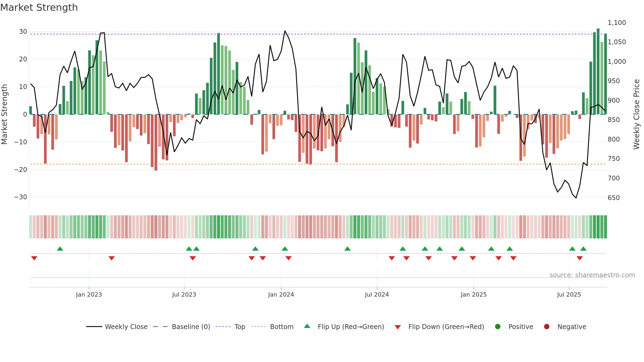
Task: Click the Jan 2025 x-axis label
Action: point(474,294)
